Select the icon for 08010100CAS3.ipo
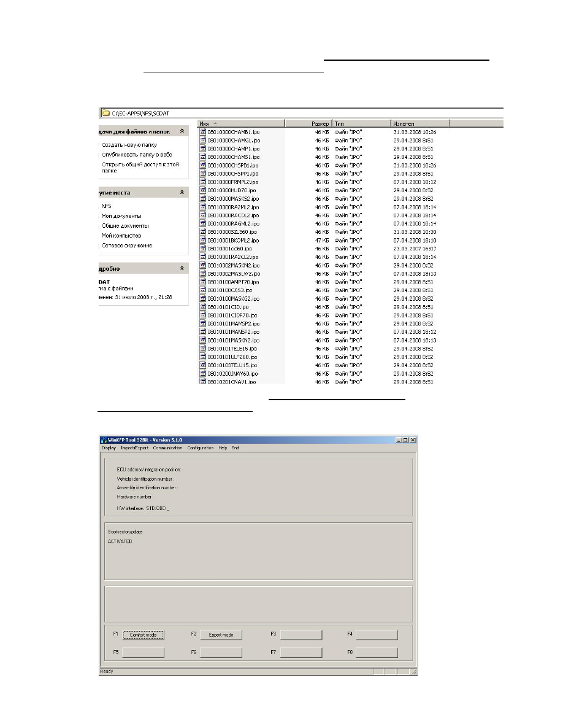The height and width of the screenshot is (728, 563). (x=203, y=290)
